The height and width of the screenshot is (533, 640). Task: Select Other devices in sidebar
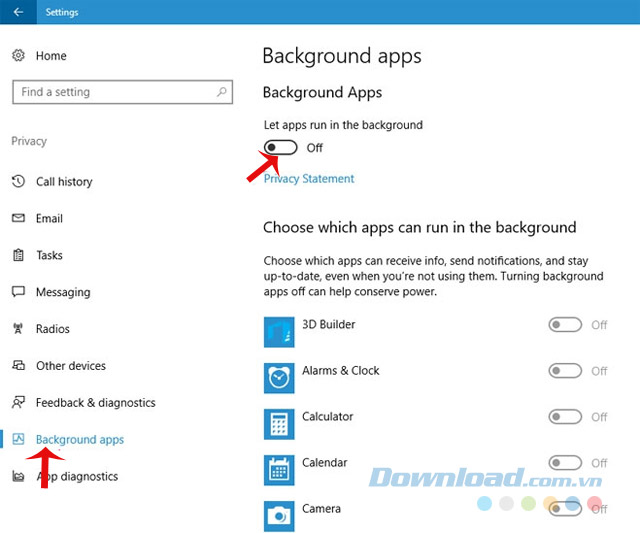[71, 366]
